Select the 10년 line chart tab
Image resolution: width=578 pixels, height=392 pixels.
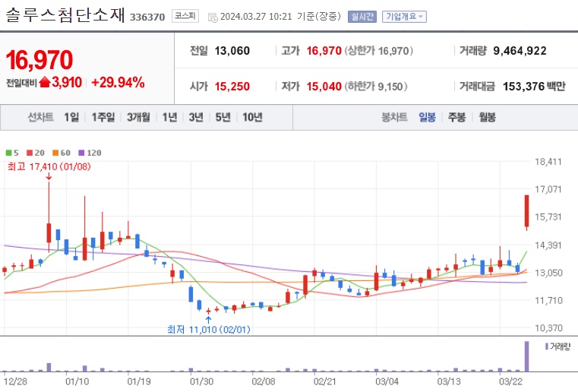pyautogui.click(x=252, y=117)
